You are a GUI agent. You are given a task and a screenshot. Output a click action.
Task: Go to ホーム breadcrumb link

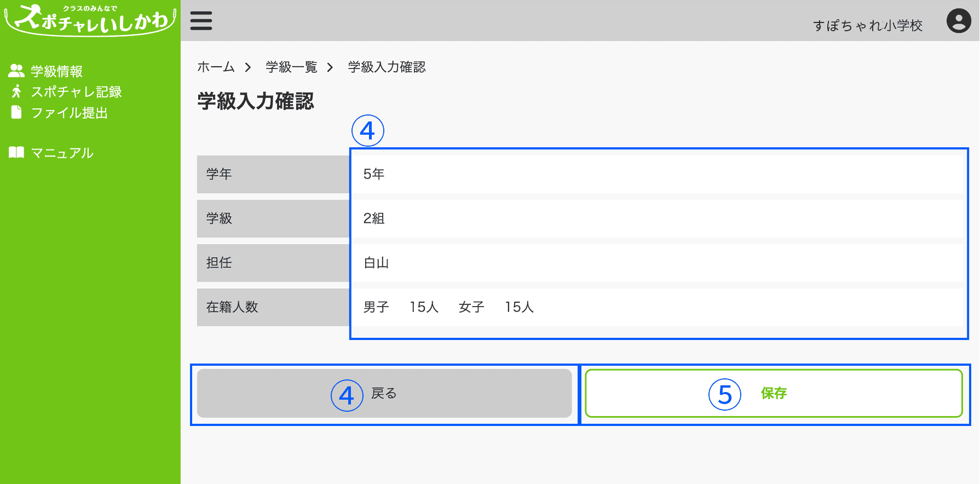pos(216,67)
